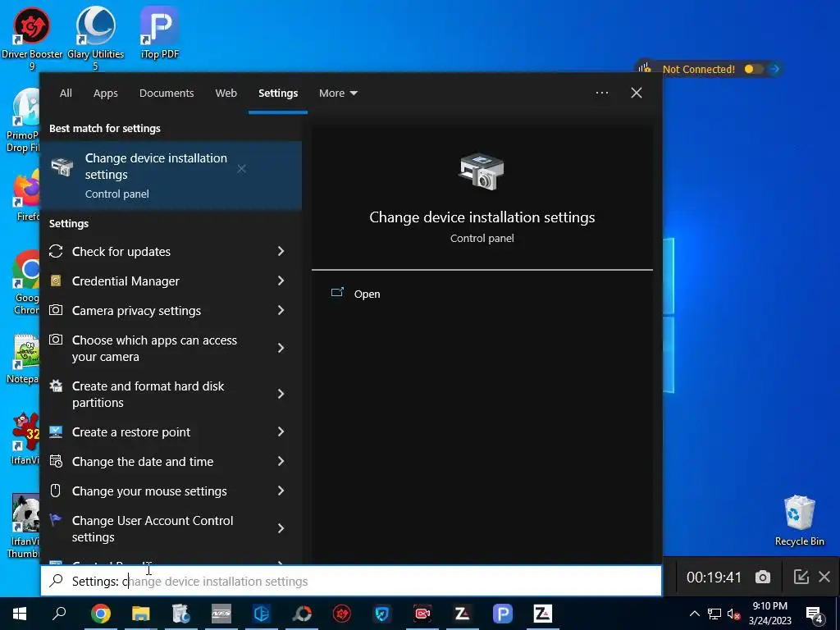This screenshot has width=840, height=630.
Task: Select best match Change device installation settings
Action: [x=171, y=176]
